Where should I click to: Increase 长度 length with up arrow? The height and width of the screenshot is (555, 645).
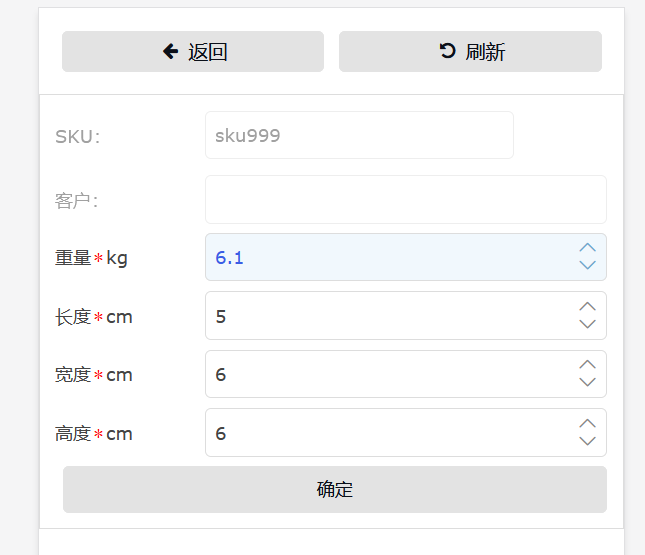[x=587, y=307]
